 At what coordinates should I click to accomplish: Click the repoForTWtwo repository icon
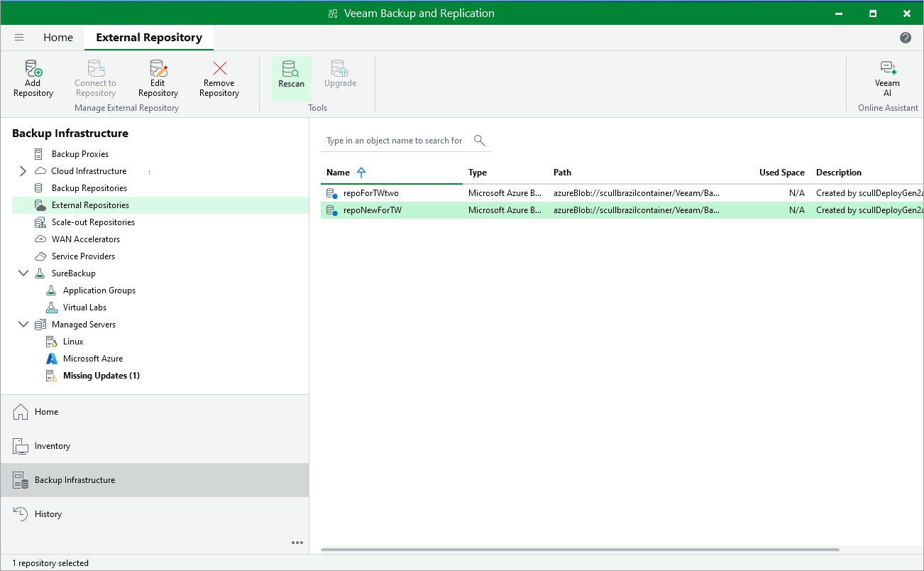pos(331,193)
